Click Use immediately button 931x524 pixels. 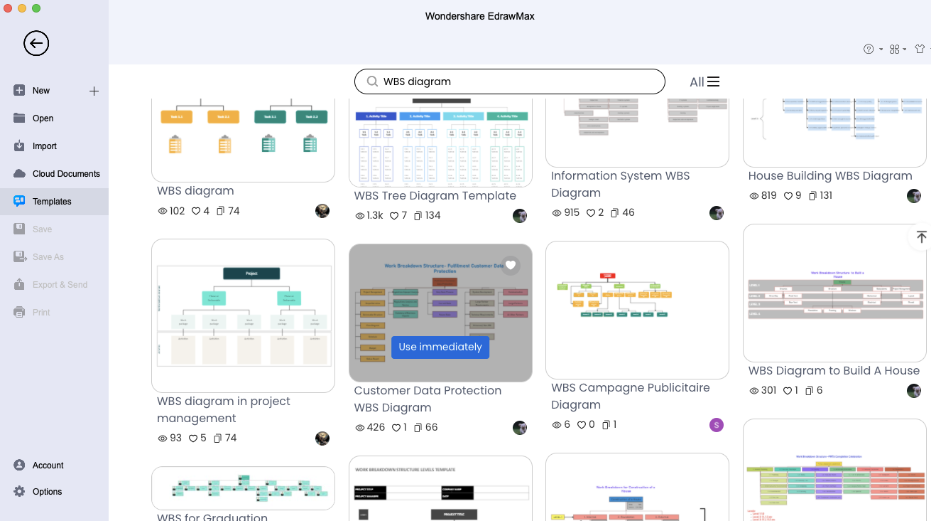tap(440, 347)
